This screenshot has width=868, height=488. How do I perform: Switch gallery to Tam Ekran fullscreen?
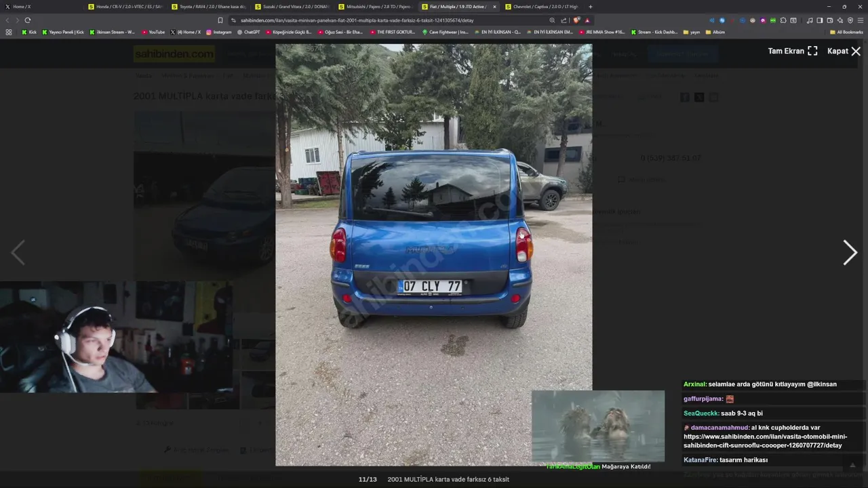(x=793, y=51)
